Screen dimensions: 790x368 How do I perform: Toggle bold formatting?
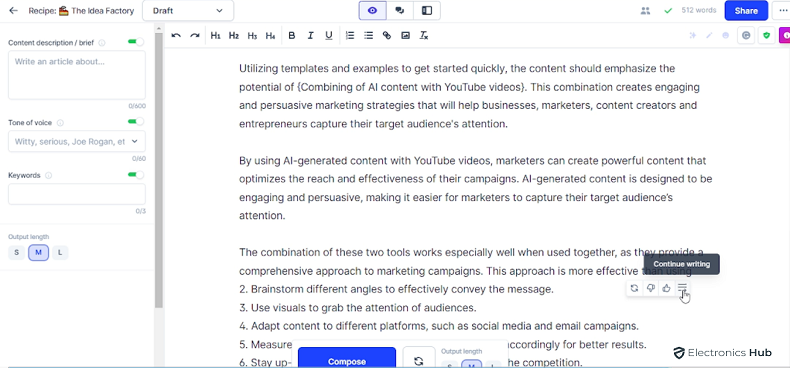[292, 36]
